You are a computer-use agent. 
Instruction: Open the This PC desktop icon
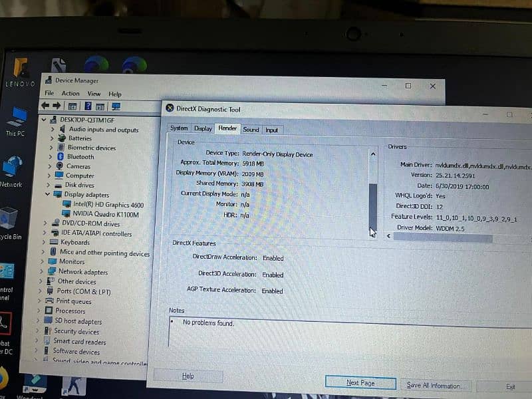[x=15, y=122]
